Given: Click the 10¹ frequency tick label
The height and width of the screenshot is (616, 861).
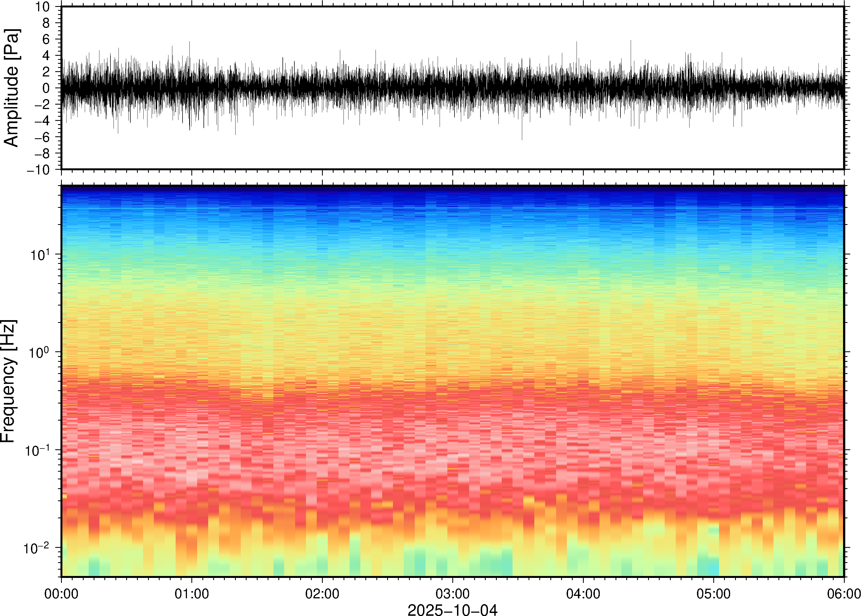Looking at the screenshot, I should point(40,254).
